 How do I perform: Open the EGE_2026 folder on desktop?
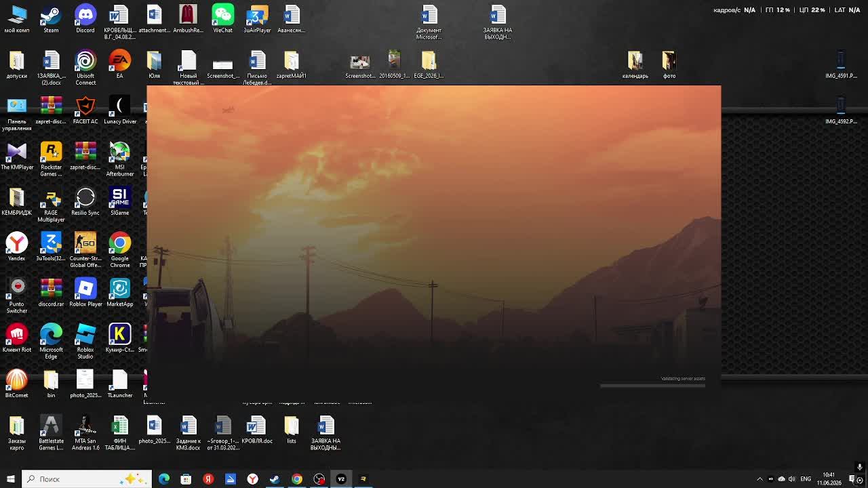coord(429,64)
